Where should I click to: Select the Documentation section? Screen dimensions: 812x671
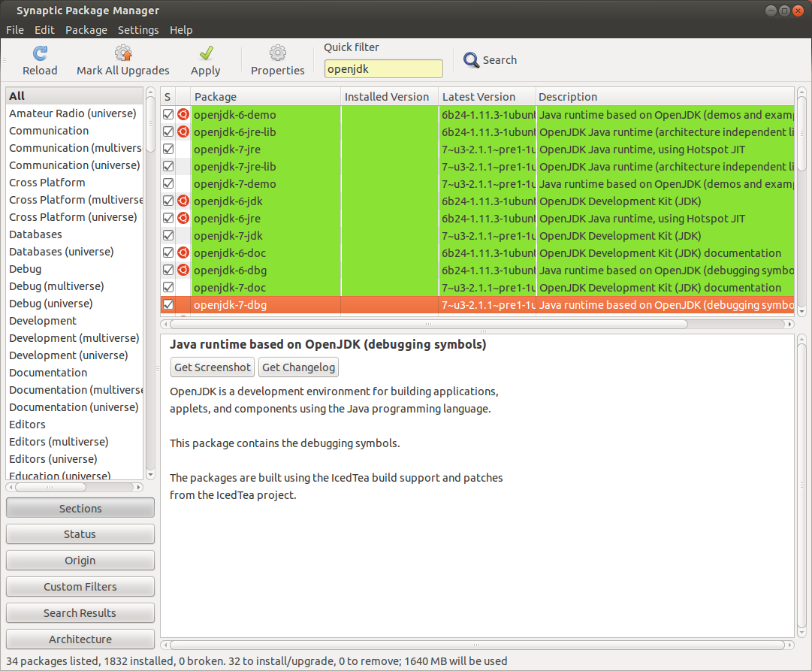coord(74,373)
